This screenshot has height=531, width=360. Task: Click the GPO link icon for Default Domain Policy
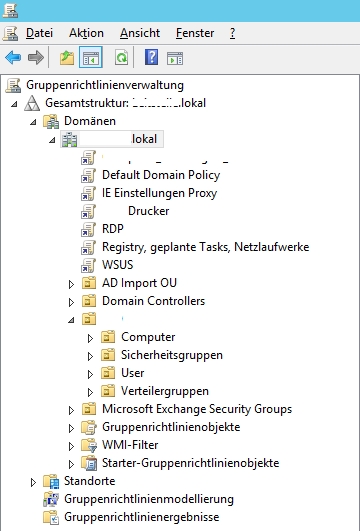click(88, 175)
